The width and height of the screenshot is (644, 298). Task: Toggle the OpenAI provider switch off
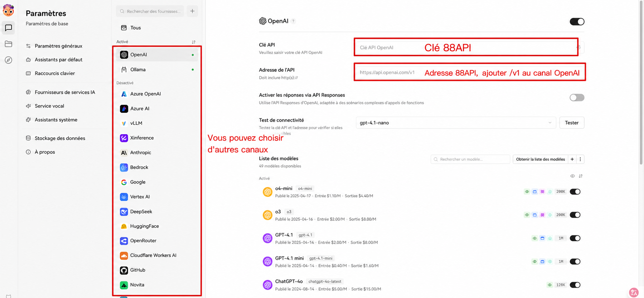tap(577, 22)
